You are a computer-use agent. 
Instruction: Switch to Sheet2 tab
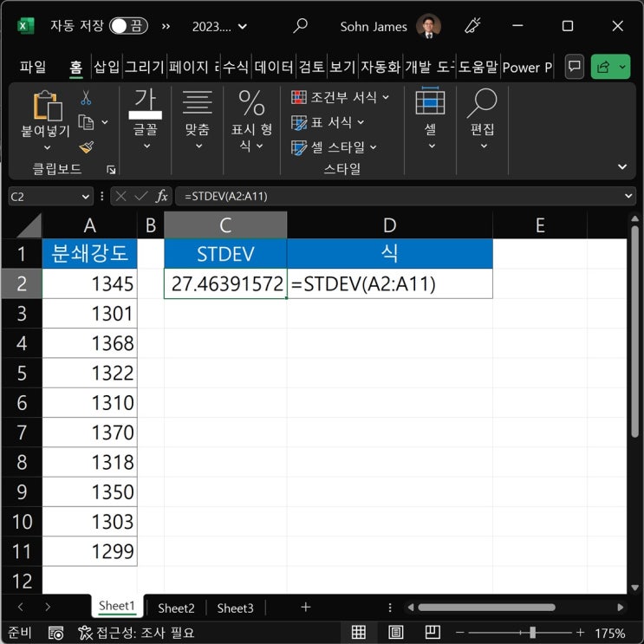[x=176, y=608]
